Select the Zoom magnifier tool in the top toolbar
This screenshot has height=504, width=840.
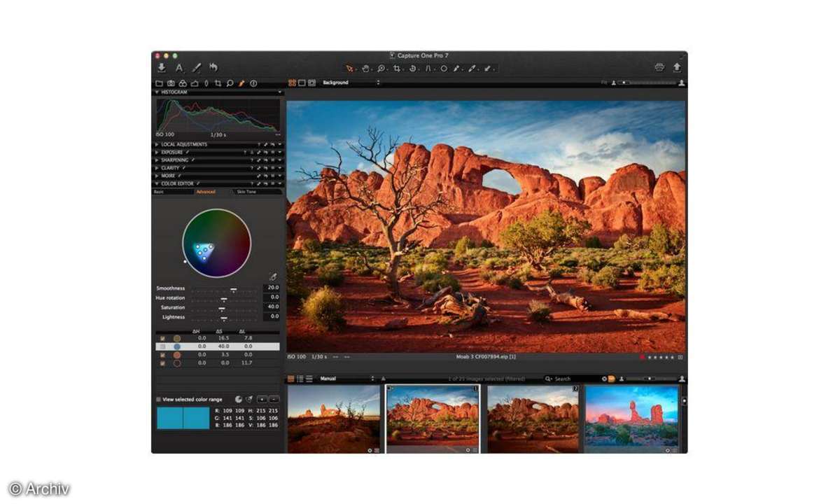click(x=381, y=69)
